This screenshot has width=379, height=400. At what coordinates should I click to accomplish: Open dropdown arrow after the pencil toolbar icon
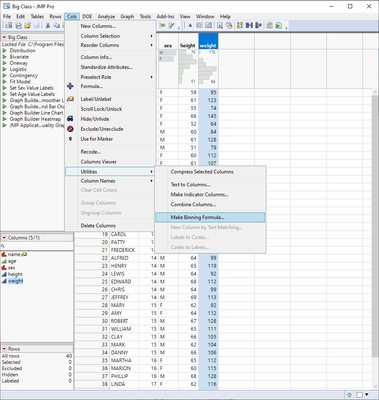[x=178, y=27]
